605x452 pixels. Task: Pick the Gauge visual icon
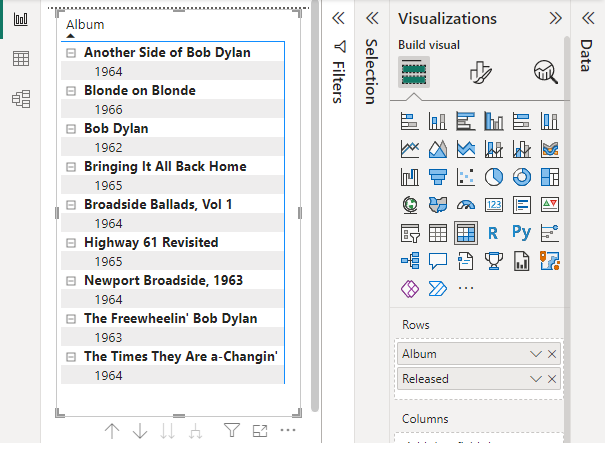(465, 205)
